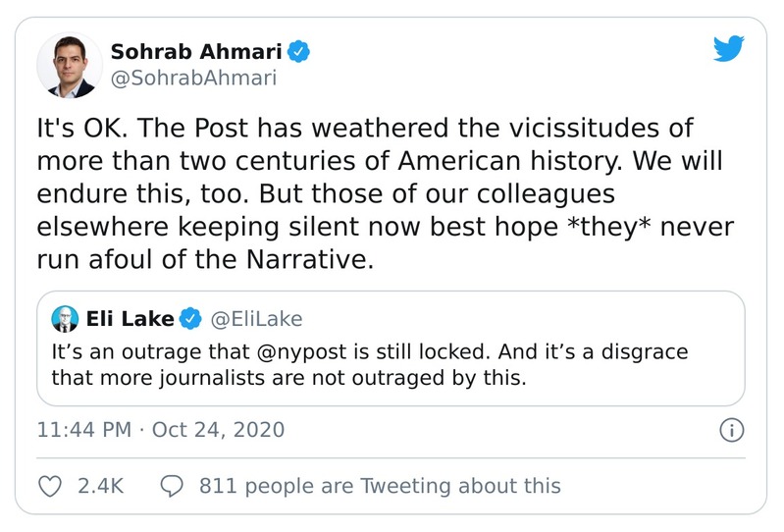
Task: Click the reply speech bubble icon
Action: click(172, 486)
